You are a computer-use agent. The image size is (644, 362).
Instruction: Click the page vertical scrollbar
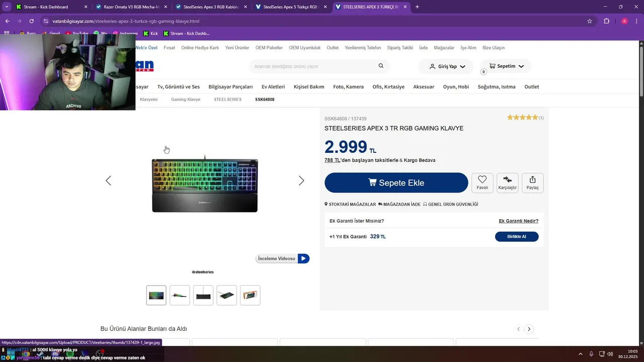click(641, 70)
